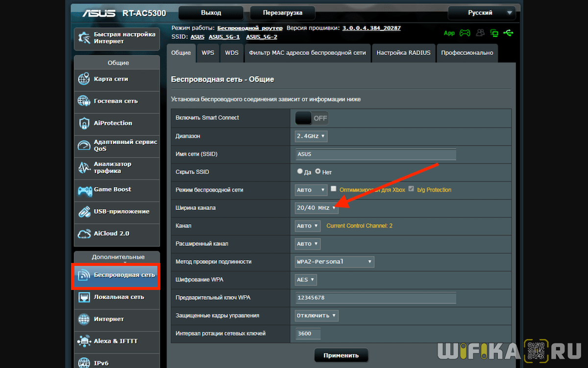
Task: Switch to the WPS tab
Action: coord(208,53)
